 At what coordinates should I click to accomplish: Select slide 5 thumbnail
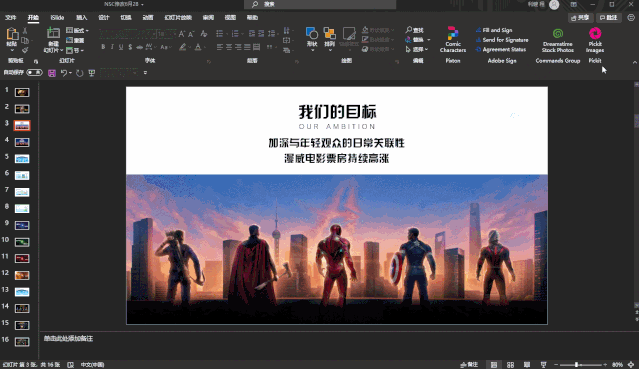point(22,159)
